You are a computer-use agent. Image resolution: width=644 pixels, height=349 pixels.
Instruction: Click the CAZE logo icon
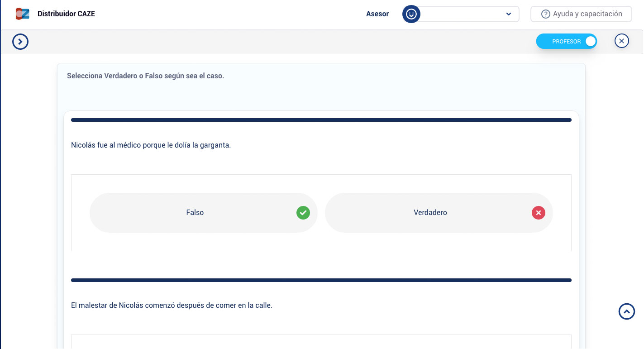pyautogui.click(x=22, y=14)
